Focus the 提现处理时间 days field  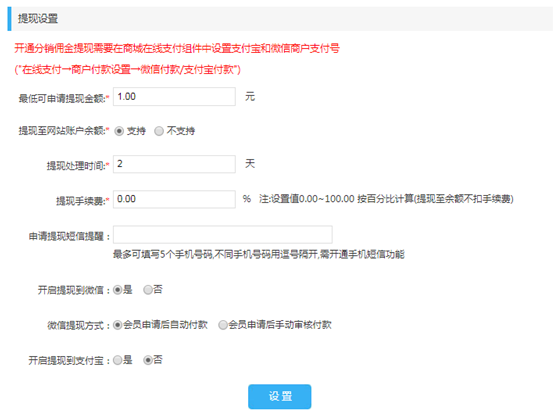click(x=174, y=164)
